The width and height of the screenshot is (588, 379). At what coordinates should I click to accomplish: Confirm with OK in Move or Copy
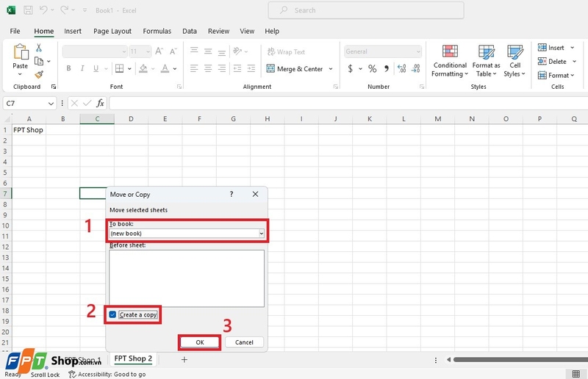[x=199, y=342]
